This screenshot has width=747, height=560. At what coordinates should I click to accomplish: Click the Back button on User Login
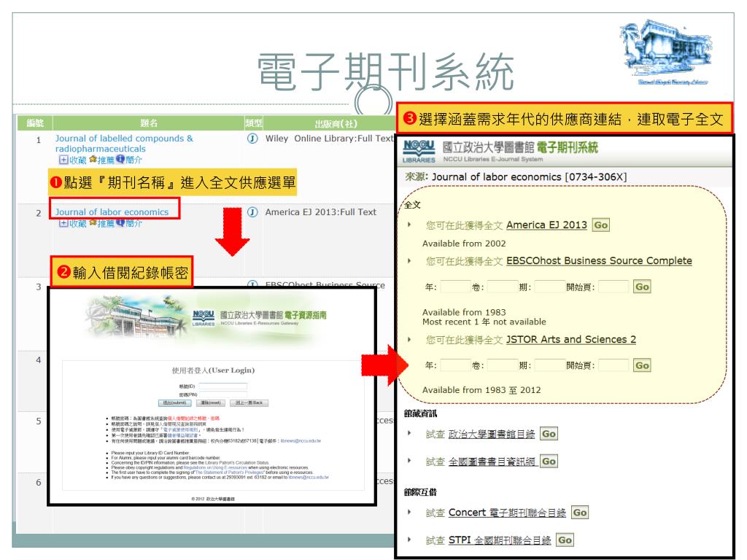pyautogui.click(x=249, y=402)
